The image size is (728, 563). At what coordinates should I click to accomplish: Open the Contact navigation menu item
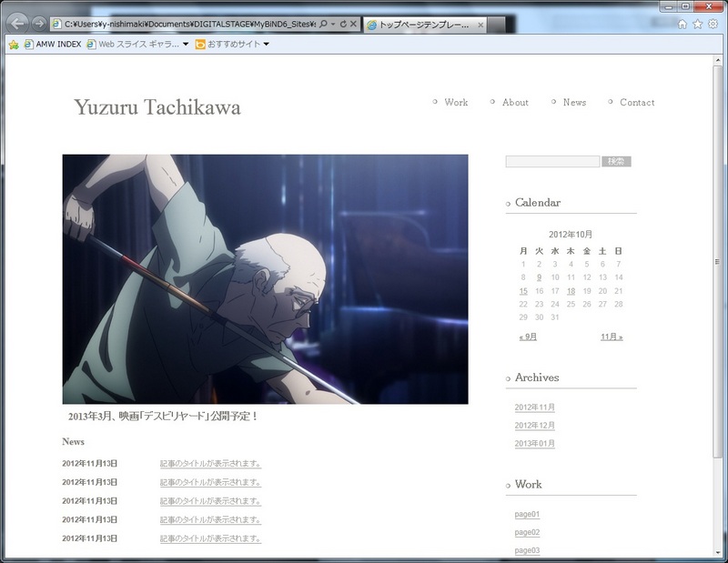(x=637, y=102)
